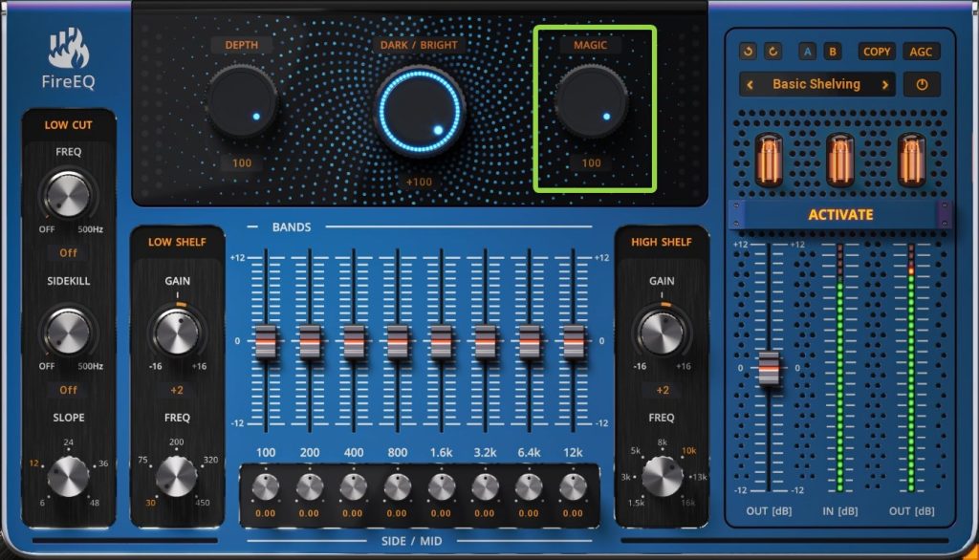Go to next preset with right chevron
The height and width of the screenshot is (560, 979).
[885, 84]
